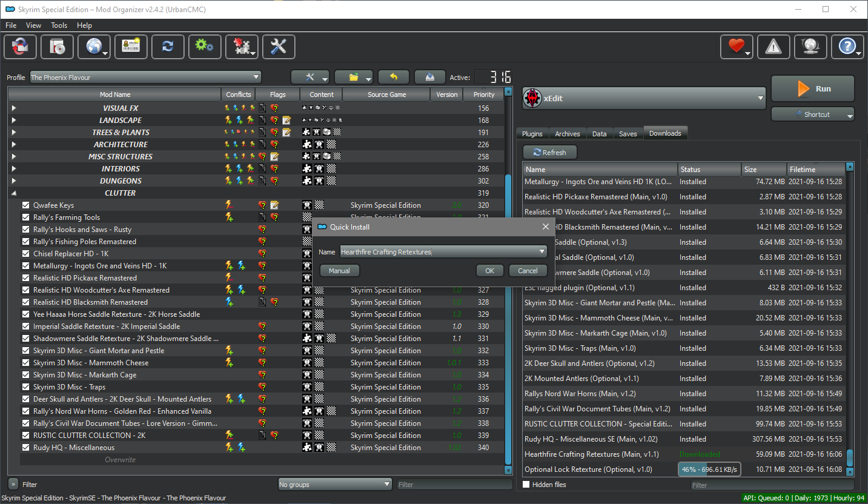Image resolution: width=868 pixels, height=504 pixels.
Task: Open Settings wrench and screwdriver icon
Action: 279,47
